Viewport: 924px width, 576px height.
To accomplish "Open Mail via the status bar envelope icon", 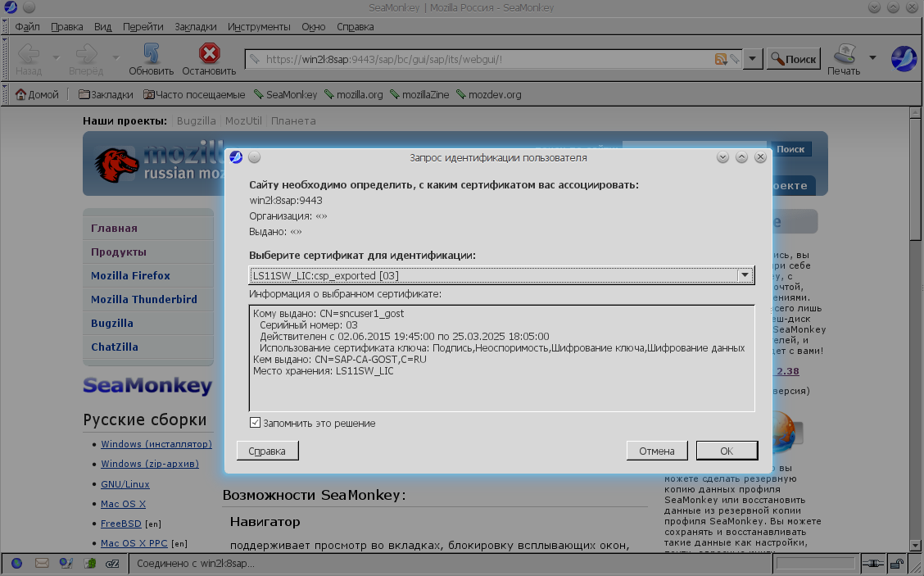I will click(42, 564).
